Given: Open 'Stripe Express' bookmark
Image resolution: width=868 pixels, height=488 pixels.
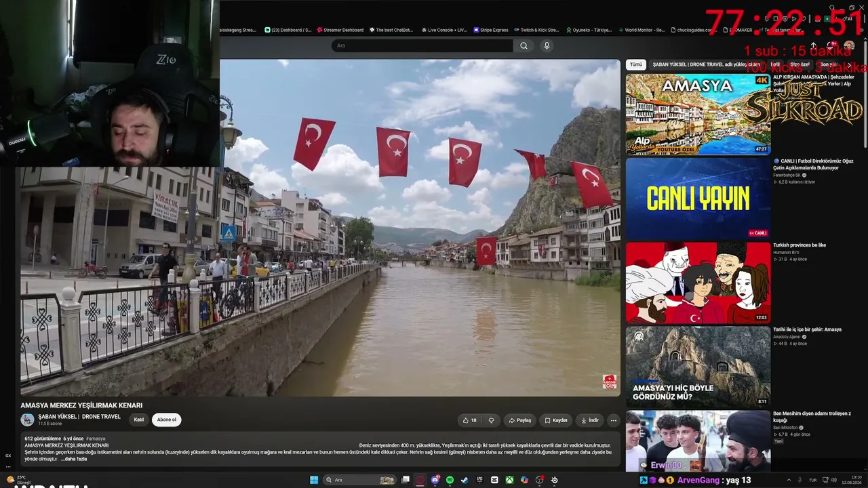Looking at the screenshot, I should (491, 30).
